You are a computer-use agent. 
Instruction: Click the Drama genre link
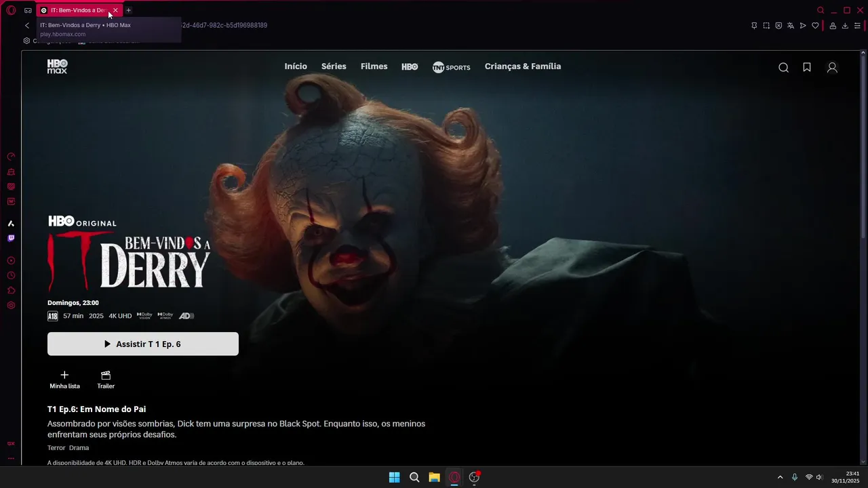(79, 448)
